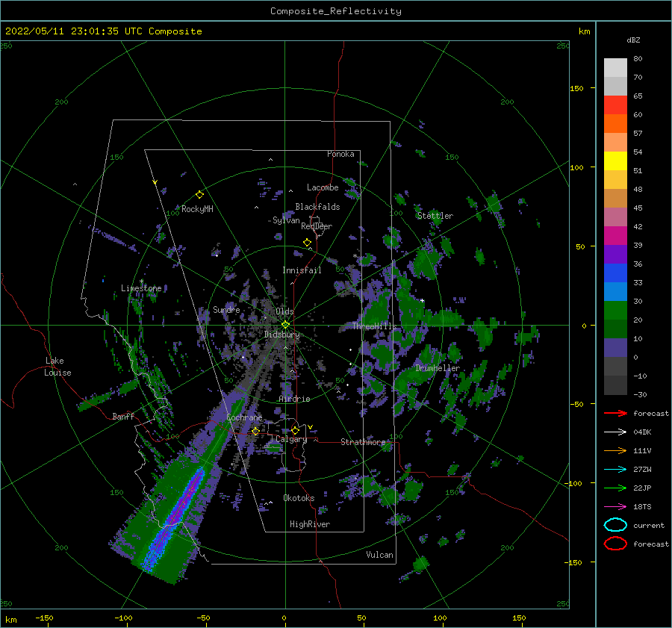Click the Cochrane label
This screenshot has width=672, height=628.
244,417
